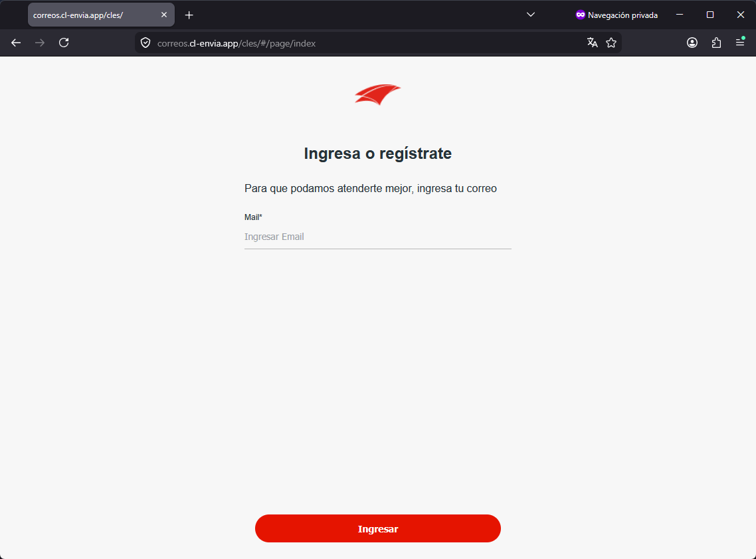Open the hamburger application menu

(740, 43)
